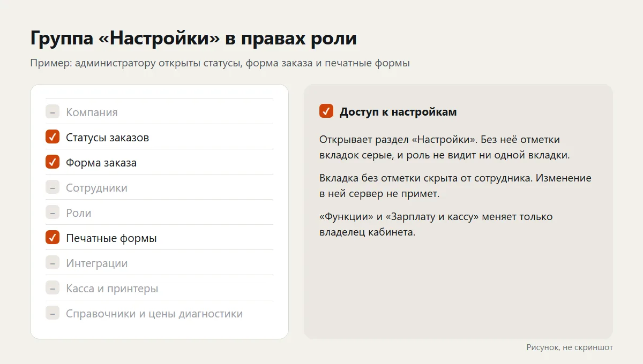Click the Доступ к настройкам heading text

[398, 111]
